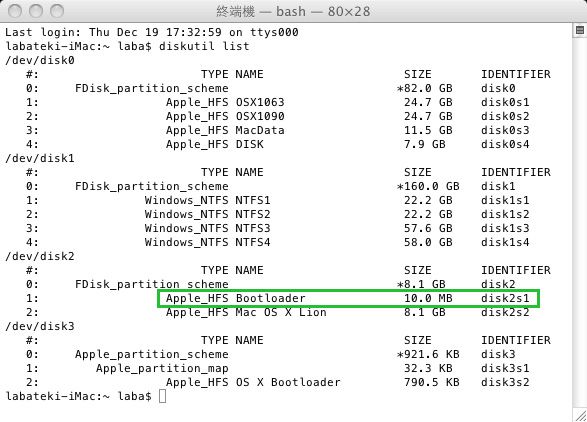This screenshot has height=422, width=587.
Task: Click the OSX1063 partition name
Action: tap(260, 102)
